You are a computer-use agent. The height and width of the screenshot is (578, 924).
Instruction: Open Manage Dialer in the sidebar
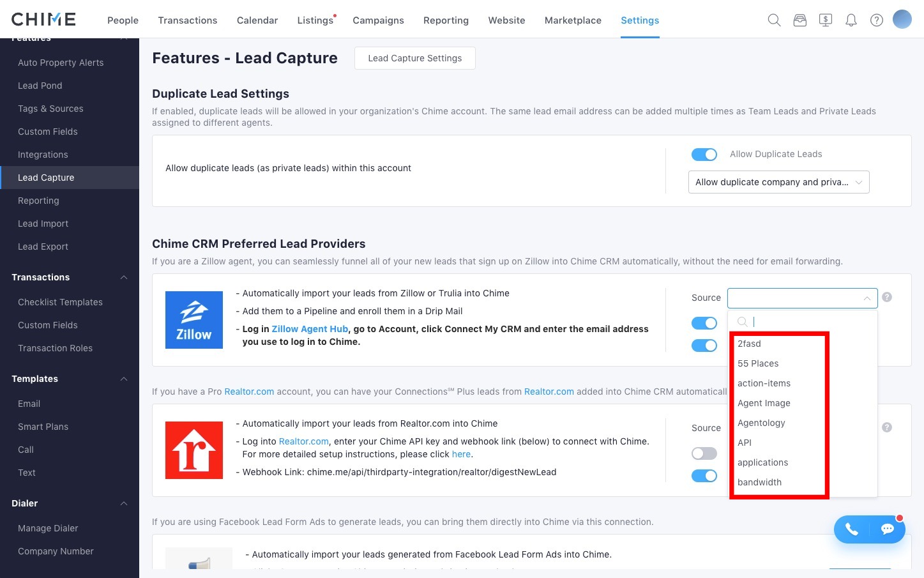pos(48,528)
